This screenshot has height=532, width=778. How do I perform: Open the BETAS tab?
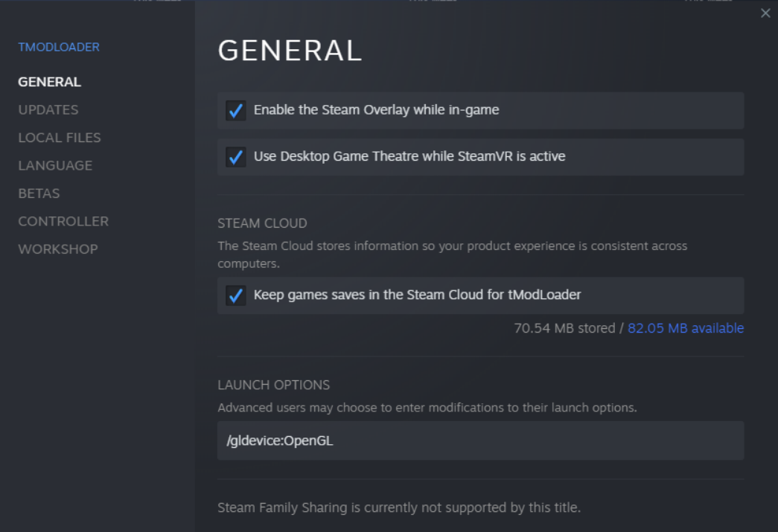39,193
